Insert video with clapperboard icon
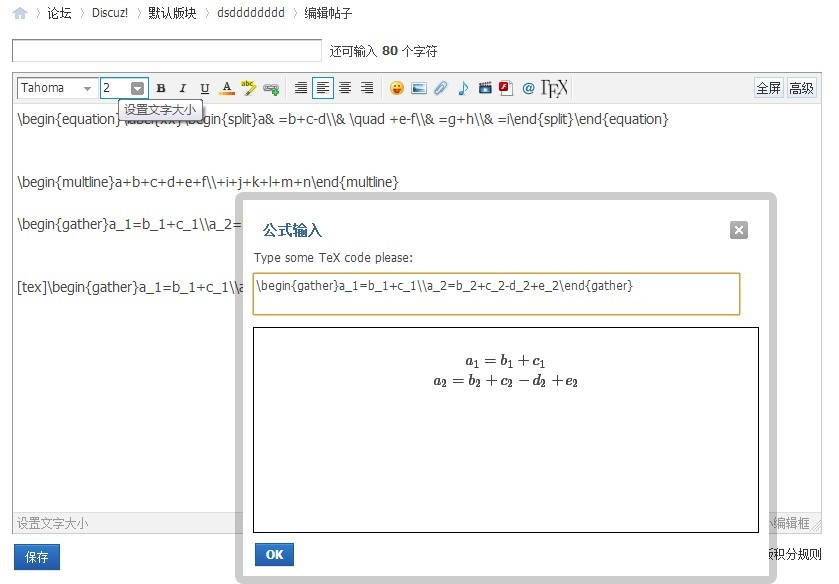 click(485, 88)
